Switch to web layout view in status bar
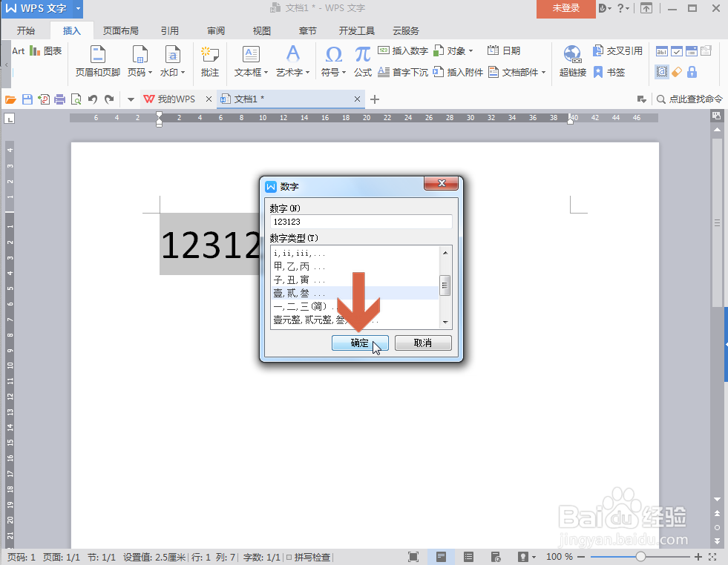The width and height of the screenshot is (728, 565). pyautogui.click(x=496, y=557)
